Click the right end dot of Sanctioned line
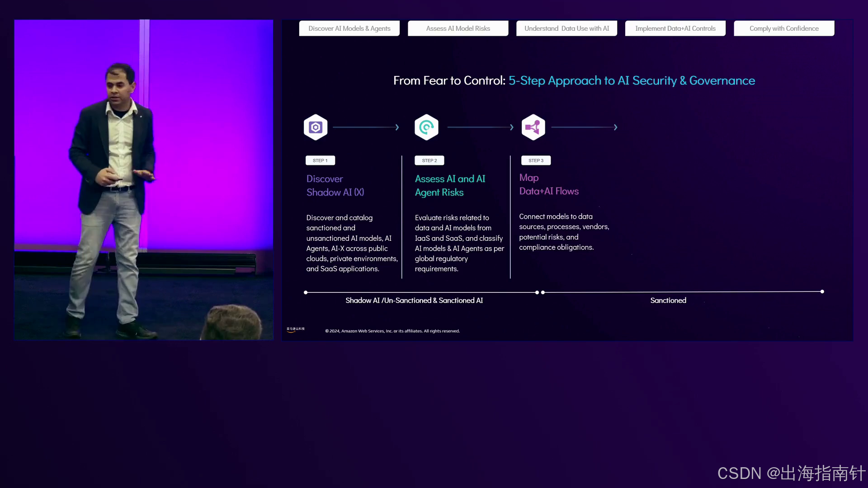This screenshot has width=868, height=488. 822,292
